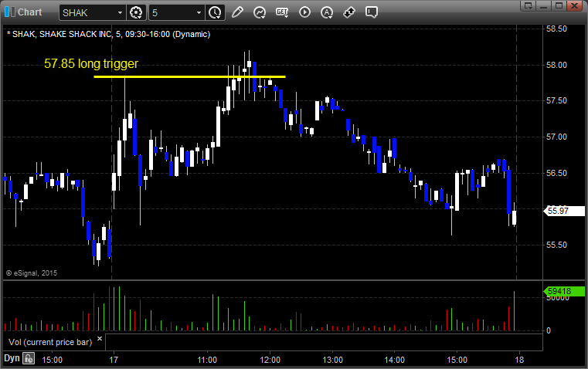The image size is (588, 369).
Task: Maximize the chart window
Action: [559, 5]
